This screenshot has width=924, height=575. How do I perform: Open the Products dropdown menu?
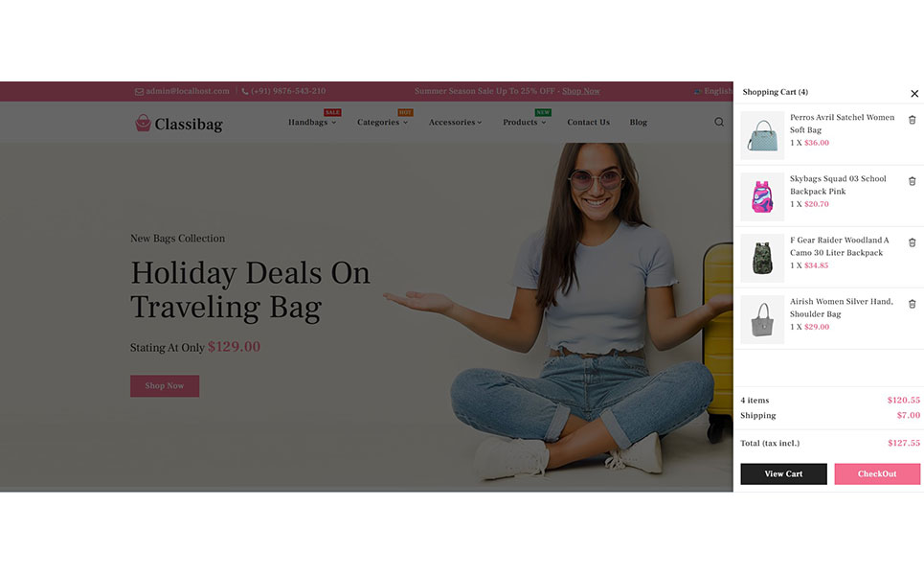(x=524, y=122)
